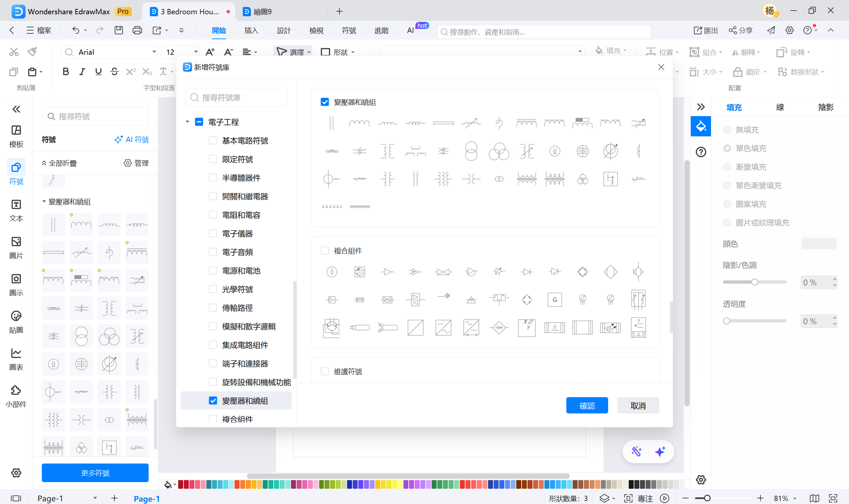Collapse the 電子工程 tree node
This screenshot has height=504, width=849.
pos(187,121)
